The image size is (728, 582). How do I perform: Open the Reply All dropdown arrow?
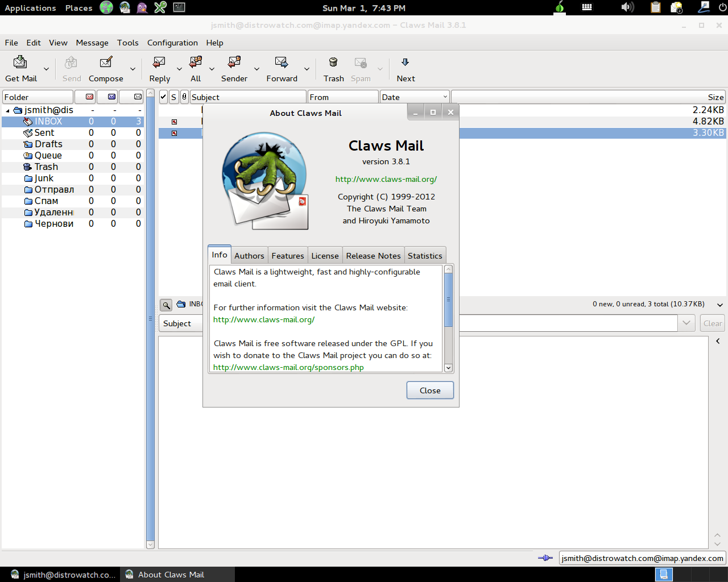click(212, 69)
